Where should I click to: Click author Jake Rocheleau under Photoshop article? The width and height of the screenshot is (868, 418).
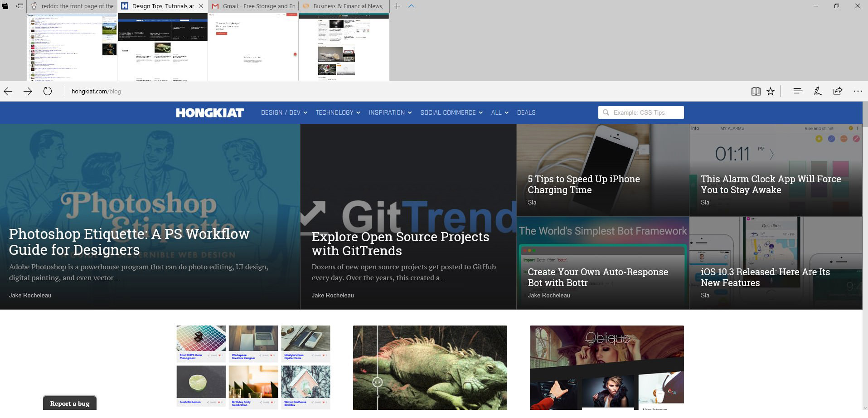[30, 295]
